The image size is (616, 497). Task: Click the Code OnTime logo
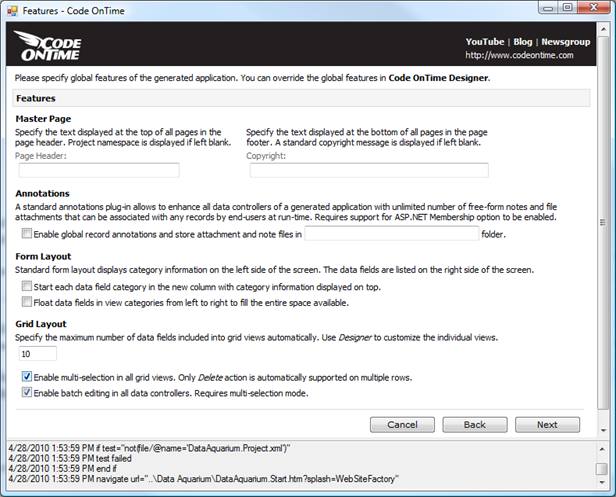tap(48, 46)
